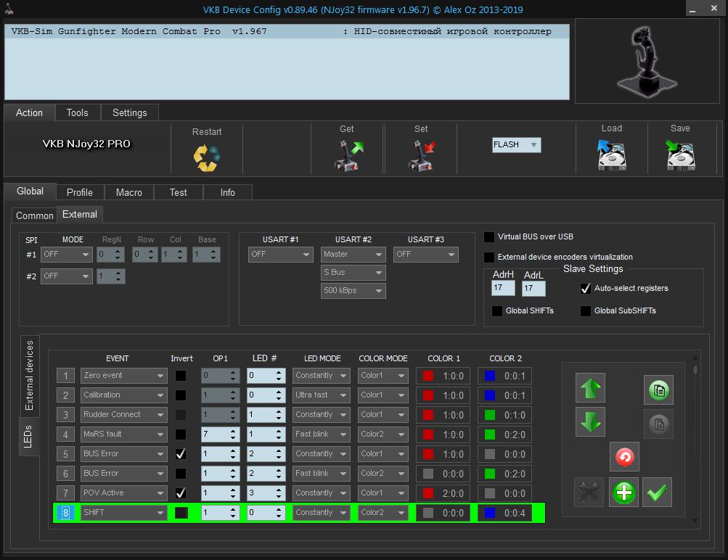Click the device list entry VKB-Sim Gunfighter
This screenshot has height=560, width=728.
point(287,31)
